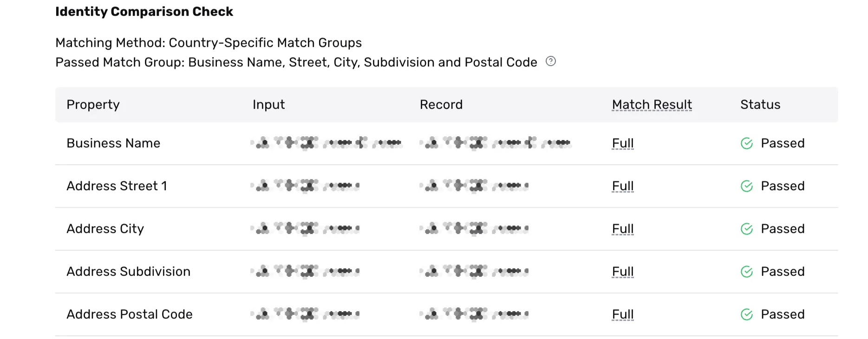
Task: Click Full match result for Business Name
Action: 623,143
